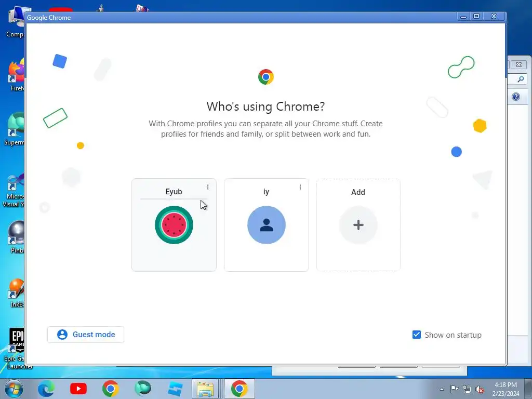This screenshot has width=532, height=399.
Task: Click the active Chrome taskbar button
Action: [x=240, y=389]
